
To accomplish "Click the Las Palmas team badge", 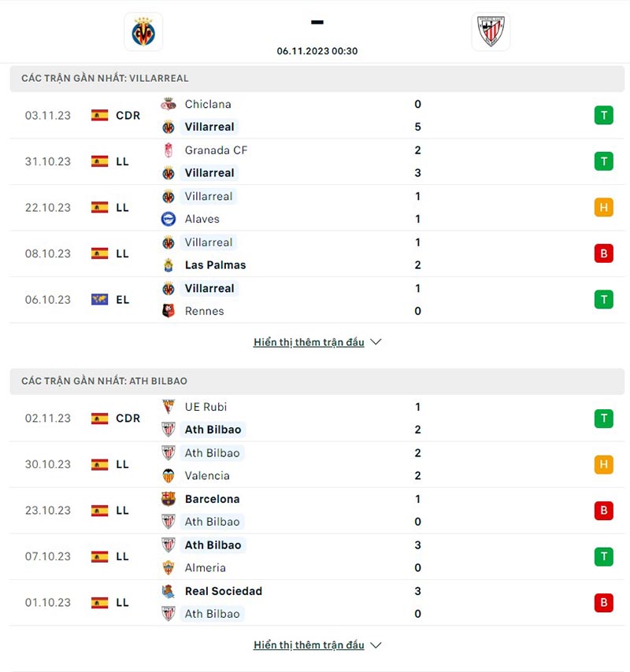I will [x=170, y=265].
